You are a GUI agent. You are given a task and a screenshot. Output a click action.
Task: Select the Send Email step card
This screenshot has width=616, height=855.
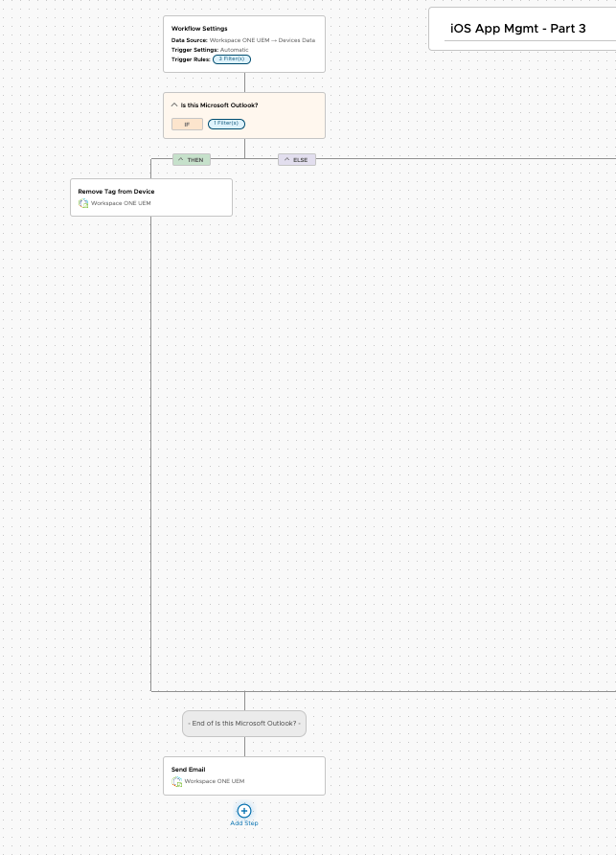[244, 775]
